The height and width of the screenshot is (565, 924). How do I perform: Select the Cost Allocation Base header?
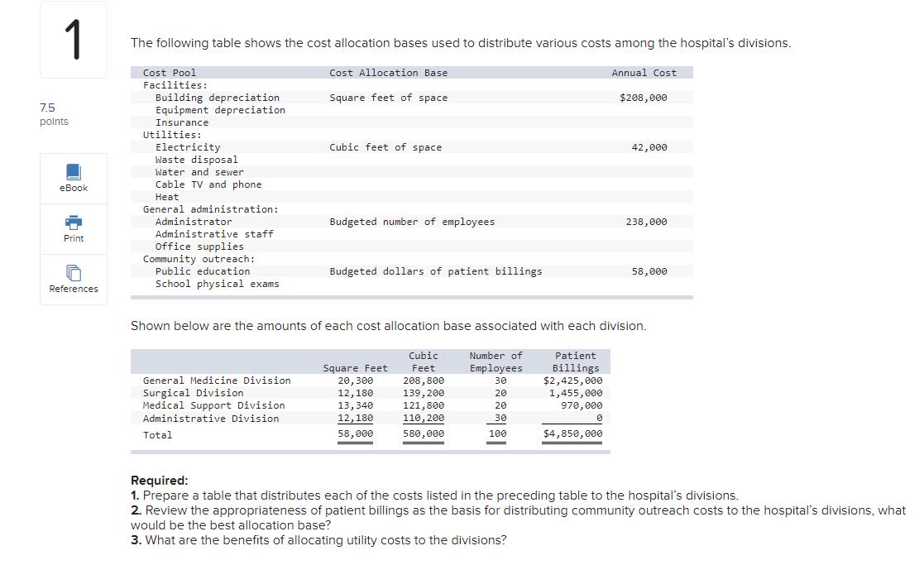tap(388, 73)
